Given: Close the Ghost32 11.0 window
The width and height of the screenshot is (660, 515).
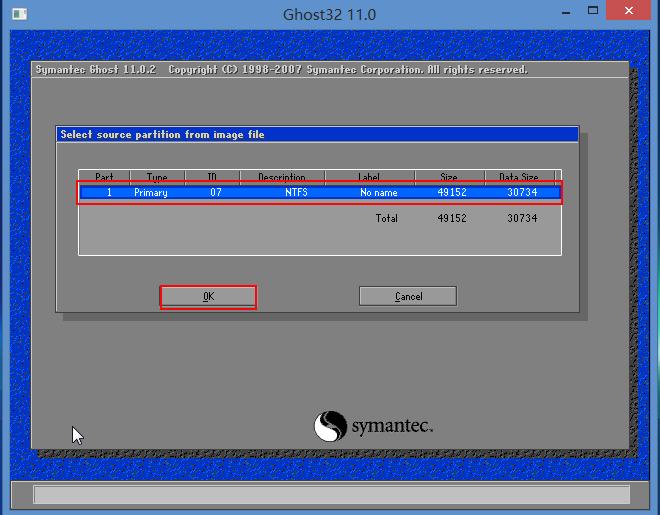Looking at the screenshot, I should tap(628, 10).
